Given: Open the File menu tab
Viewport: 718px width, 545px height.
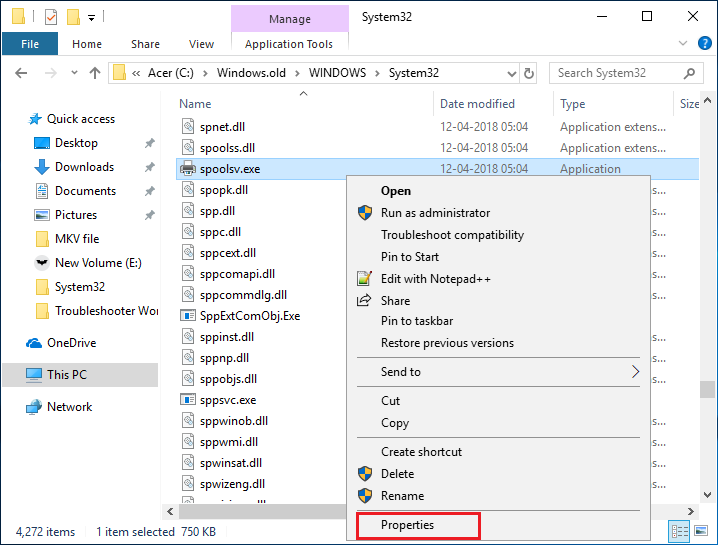Looking at the screenshot, I should pyautogui.click(x=30, y=44).
